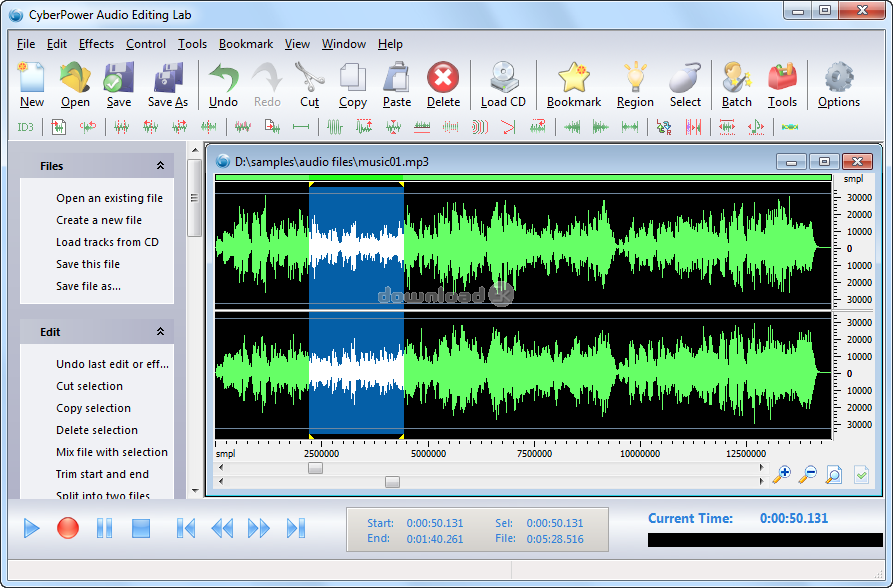Image resolution: width=893 pixels, height=588 pixels.
Task: Click the yellow selection end marker at top
Action: (x=402, y=184)
